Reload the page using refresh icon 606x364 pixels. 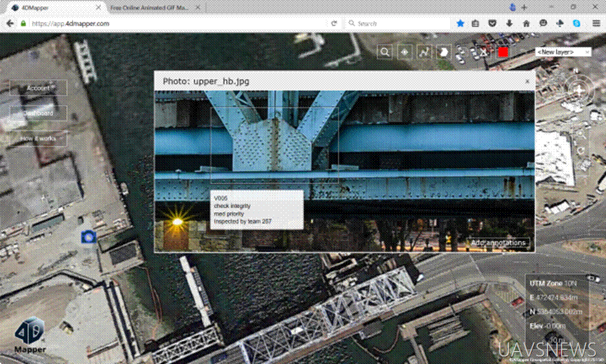(x=334, y=23)
